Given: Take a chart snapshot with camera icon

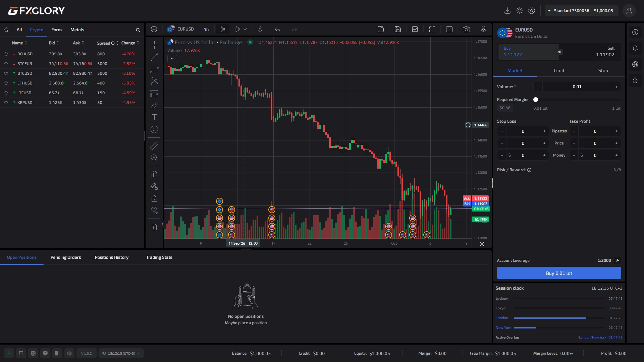Looking at the screenshot, I should 466,29.
